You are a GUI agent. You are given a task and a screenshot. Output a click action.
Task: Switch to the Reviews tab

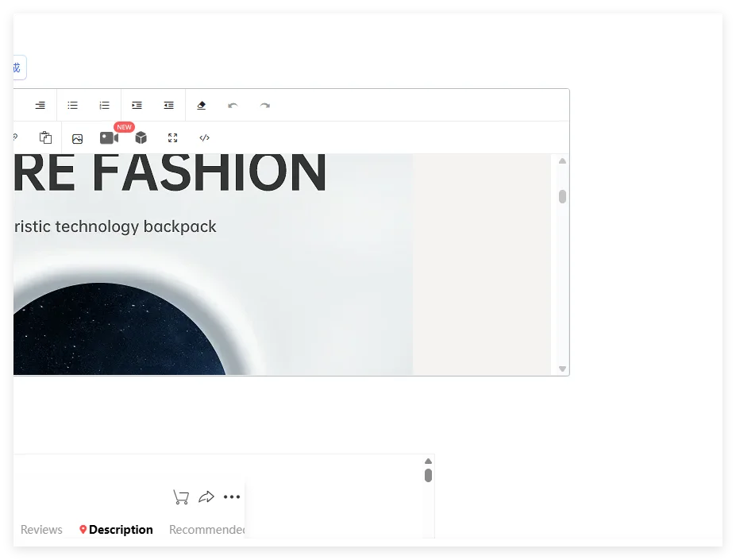[x=41, y=530]
